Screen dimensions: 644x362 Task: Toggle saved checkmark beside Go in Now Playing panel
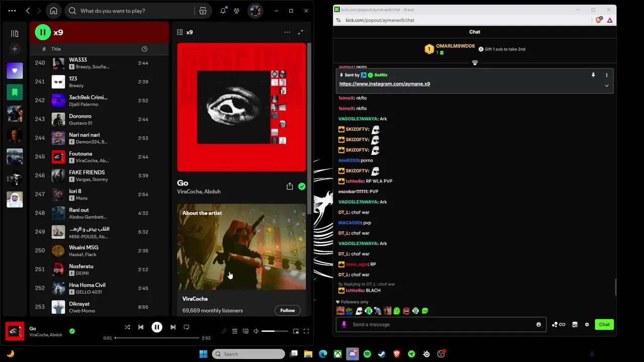(x=302, y=186)
